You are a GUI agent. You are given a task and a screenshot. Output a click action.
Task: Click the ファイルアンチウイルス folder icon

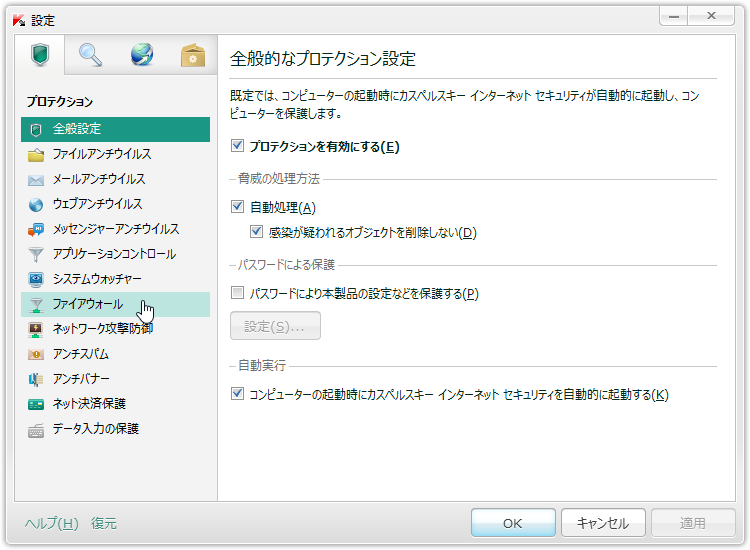coord(36,155)
